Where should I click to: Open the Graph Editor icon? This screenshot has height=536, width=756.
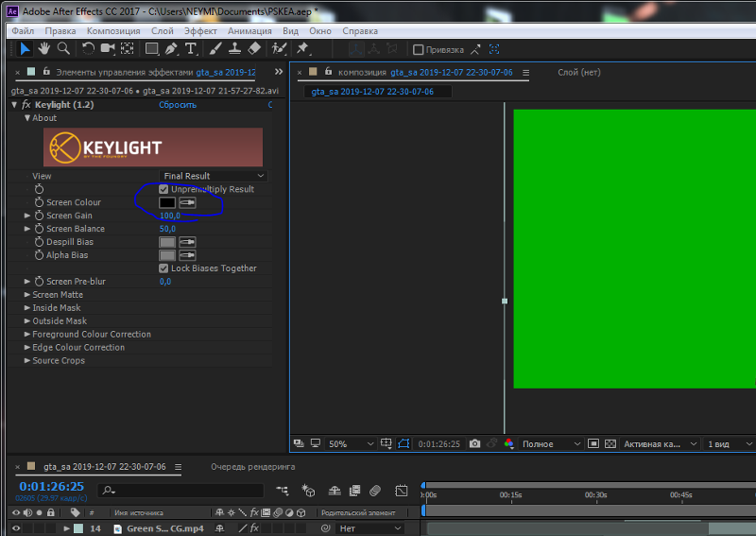(401, 491)
